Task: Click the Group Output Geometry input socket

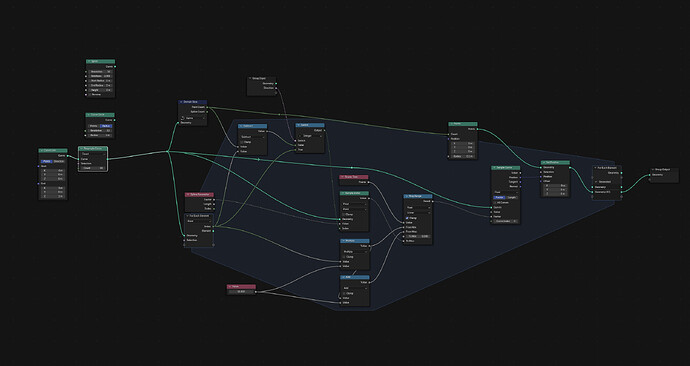Action: click(650, 175)
